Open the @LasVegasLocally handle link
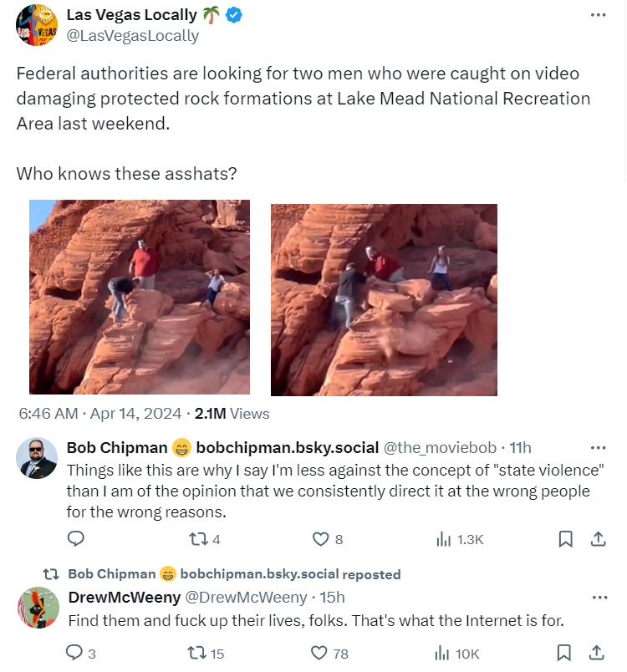 132,35
